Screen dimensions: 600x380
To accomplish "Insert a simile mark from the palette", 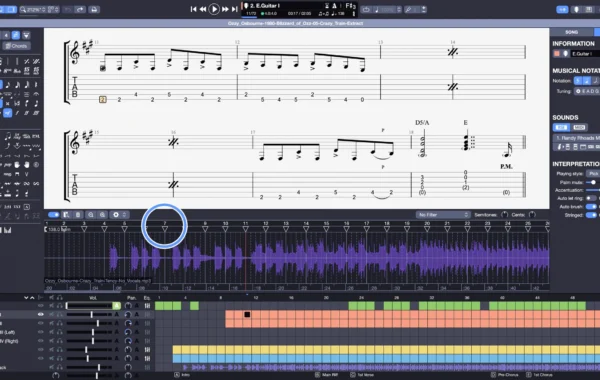I will point(26,61).
